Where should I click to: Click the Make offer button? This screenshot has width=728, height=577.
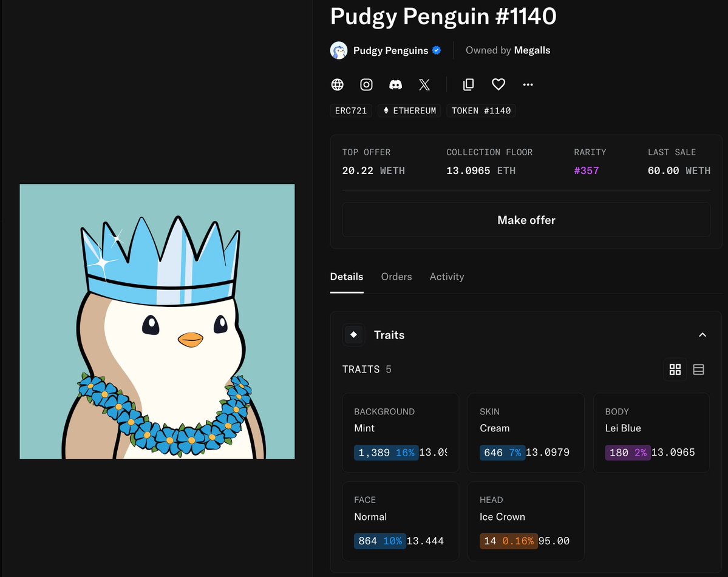pyautogui.click(x=526, y=220)
